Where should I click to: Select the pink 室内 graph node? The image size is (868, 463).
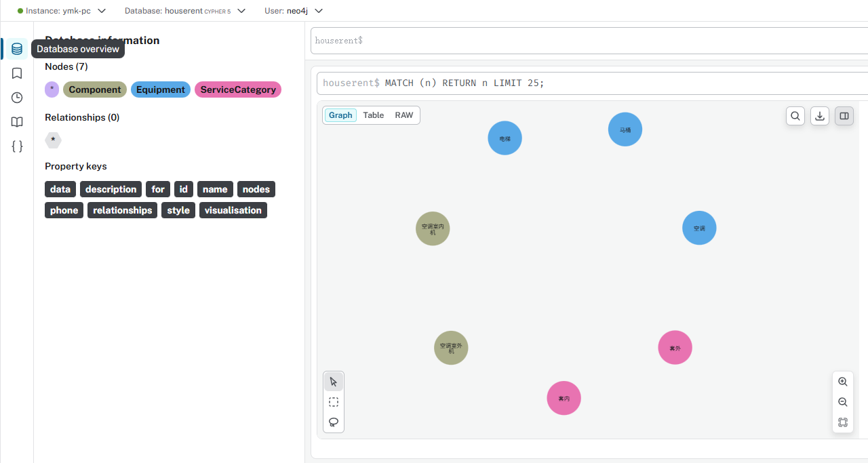(564, 398)
